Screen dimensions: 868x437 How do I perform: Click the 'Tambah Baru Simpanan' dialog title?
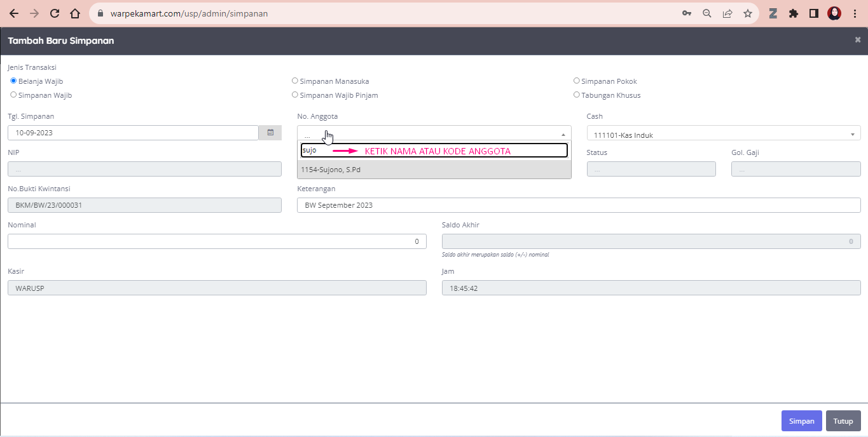point(61,40)
